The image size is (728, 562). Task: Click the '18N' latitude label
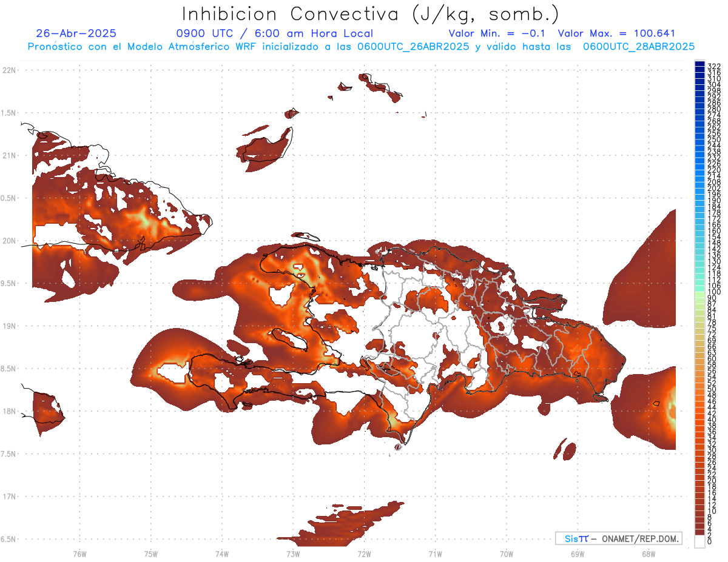tap(10, 411)
